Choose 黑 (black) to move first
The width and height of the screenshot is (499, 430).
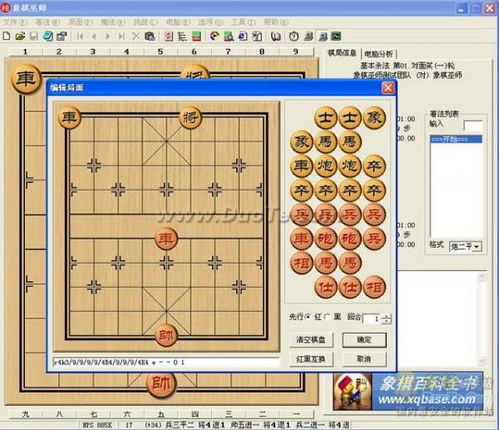point(328,317)
